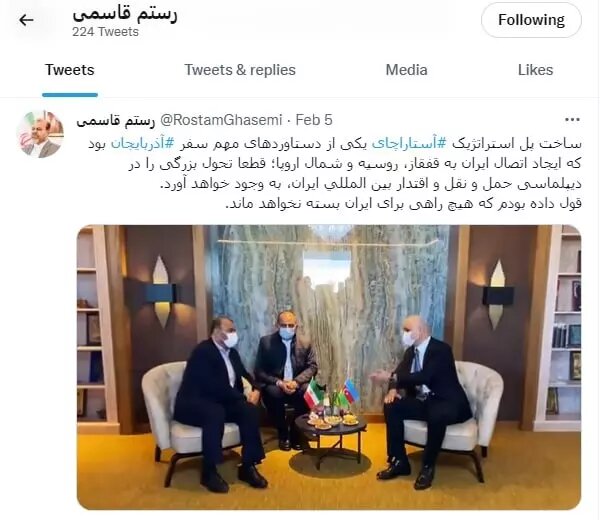Click the active tab's blue underline indicator
This screenshot has height=520, width=600.
[70, 95]
